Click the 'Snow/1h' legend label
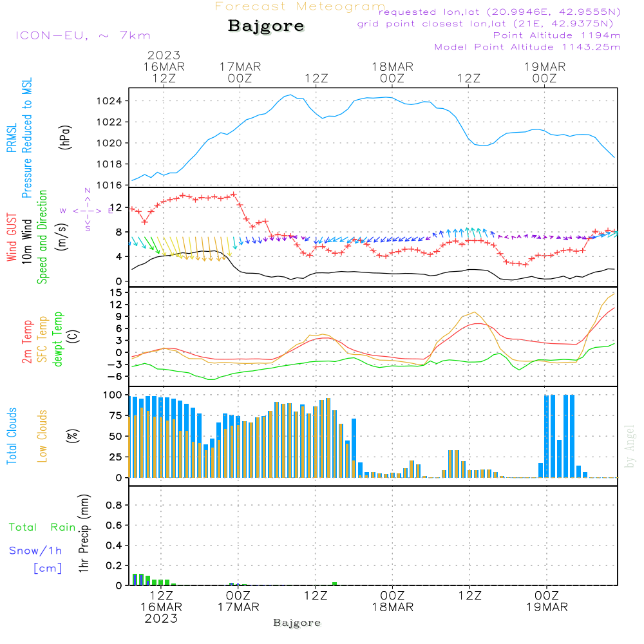Viewport: 644px width, 644px height. (x=35, y=551)
